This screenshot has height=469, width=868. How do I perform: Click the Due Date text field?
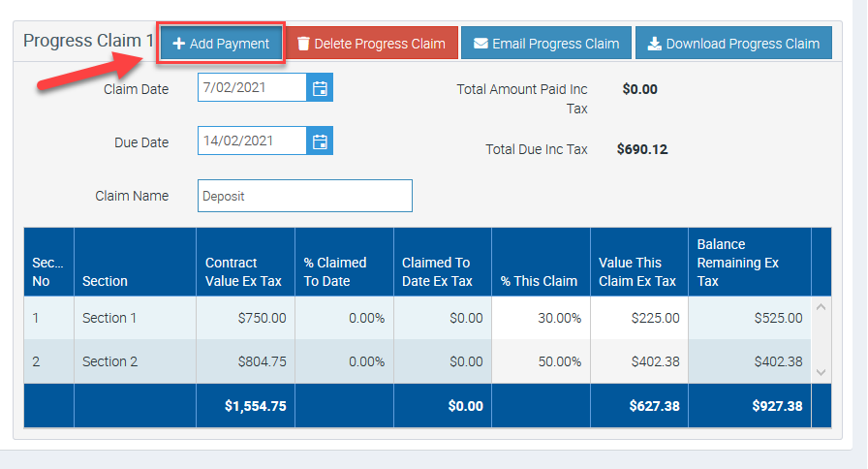pos(252,141)
